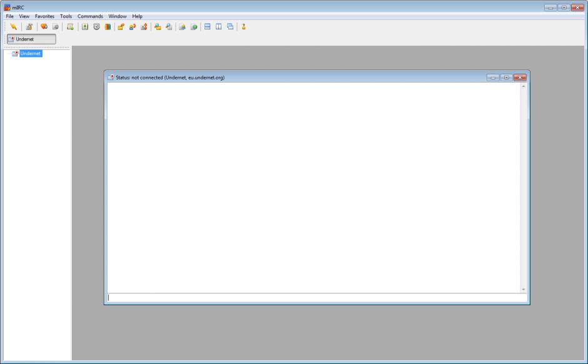
Task: Open the Commands menu
Action: tap(90, 16)
